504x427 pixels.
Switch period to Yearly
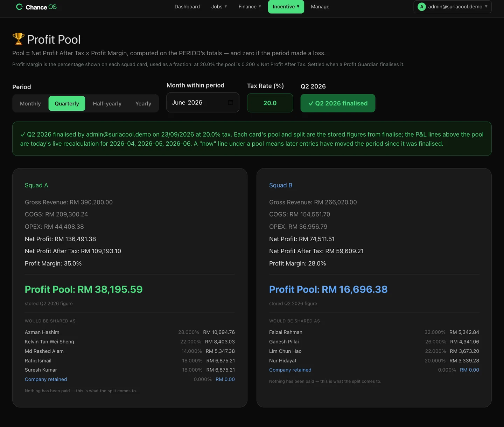click(143, 103)
